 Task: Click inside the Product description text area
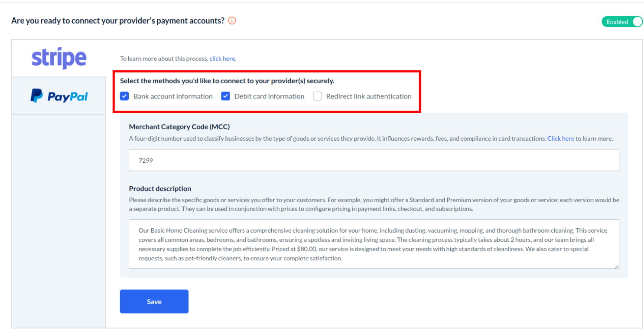pyautogui.click(x=374, y=244)
